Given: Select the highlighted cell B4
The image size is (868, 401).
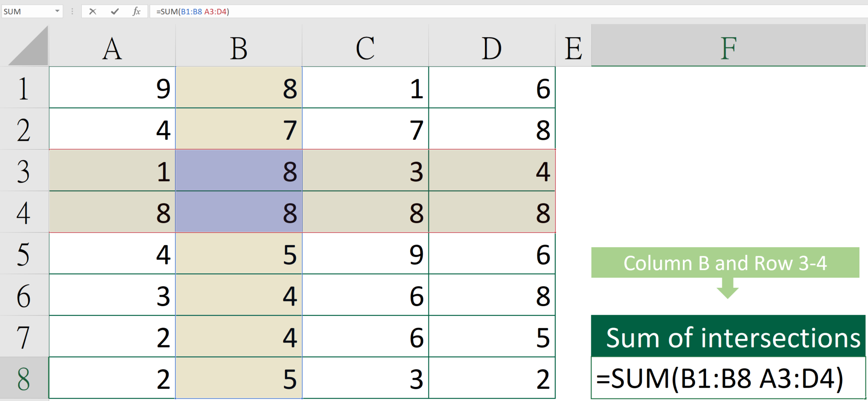Looking at the screenshot, I should (x=238, y=212).
